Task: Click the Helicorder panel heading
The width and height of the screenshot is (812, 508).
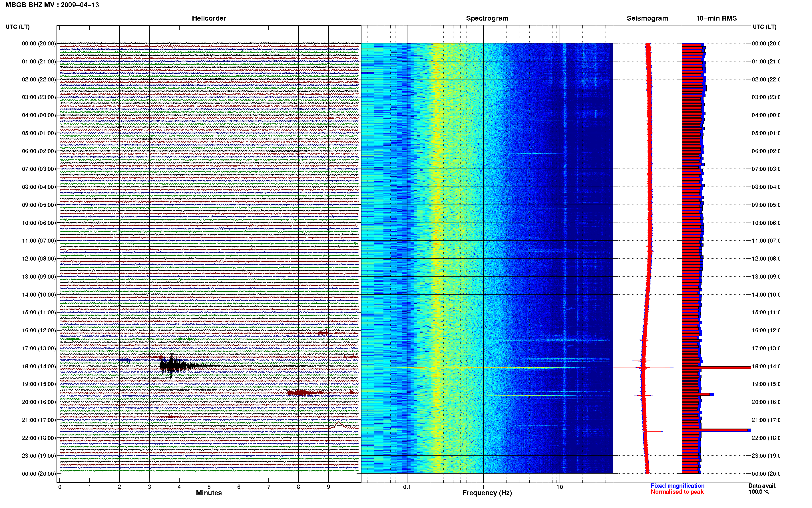Action: click(x=209, y=18)
